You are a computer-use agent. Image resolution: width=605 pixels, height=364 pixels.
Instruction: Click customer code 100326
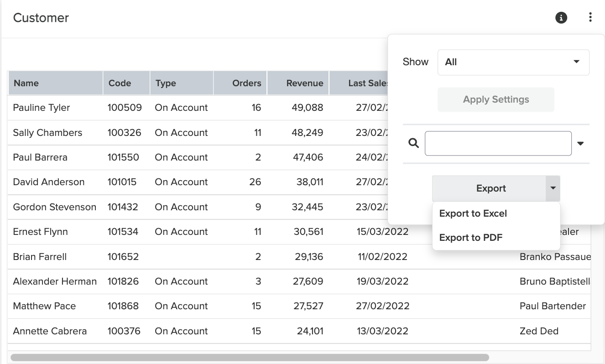[125, 133]
